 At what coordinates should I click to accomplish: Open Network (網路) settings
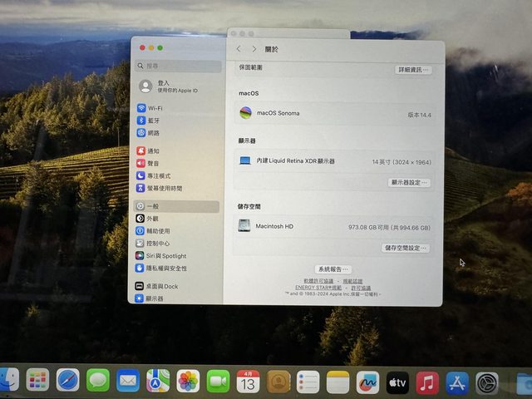click(x=148, y=133)
